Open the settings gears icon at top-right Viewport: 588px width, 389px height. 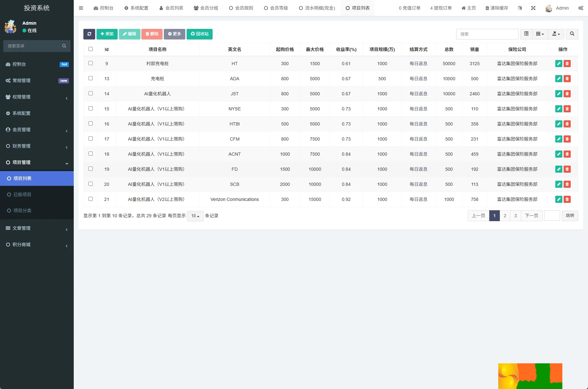pyautogui.click(x=581, y=8)
